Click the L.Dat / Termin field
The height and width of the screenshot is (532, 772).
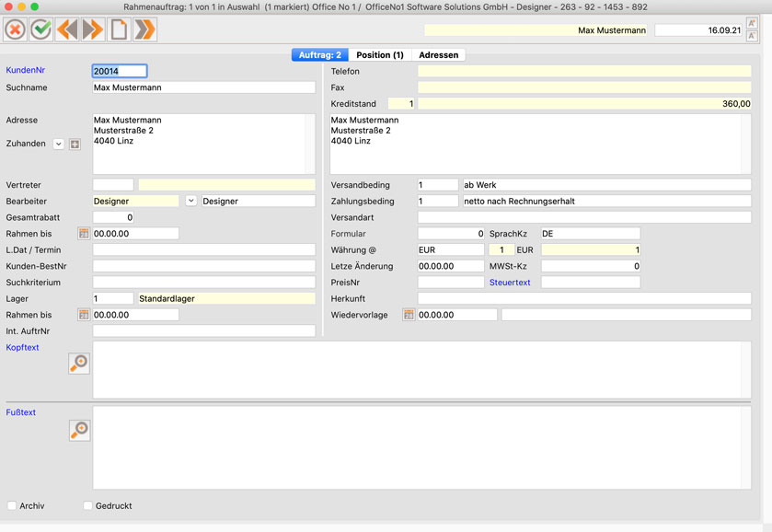point(204,249)
